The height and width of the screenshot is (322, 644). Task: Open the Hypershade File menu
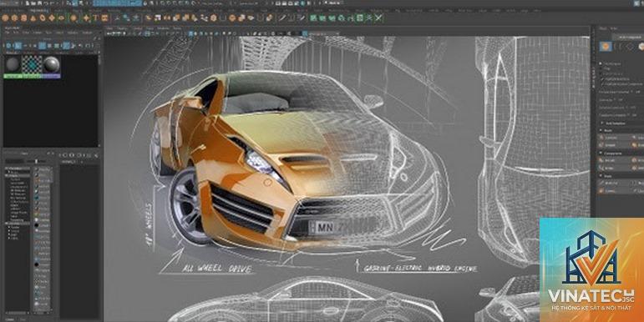[7, 33]
